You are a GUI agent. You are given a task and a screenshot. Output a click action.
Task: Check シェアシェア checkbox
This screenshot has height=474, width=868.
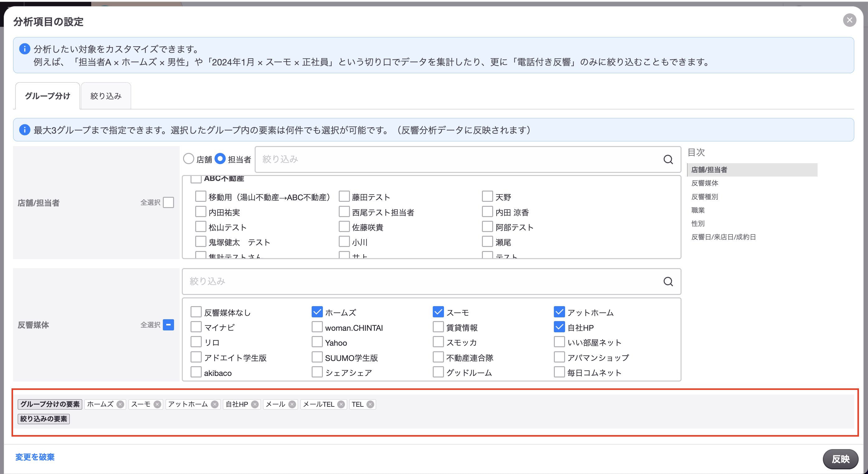[x=317, y=372]
